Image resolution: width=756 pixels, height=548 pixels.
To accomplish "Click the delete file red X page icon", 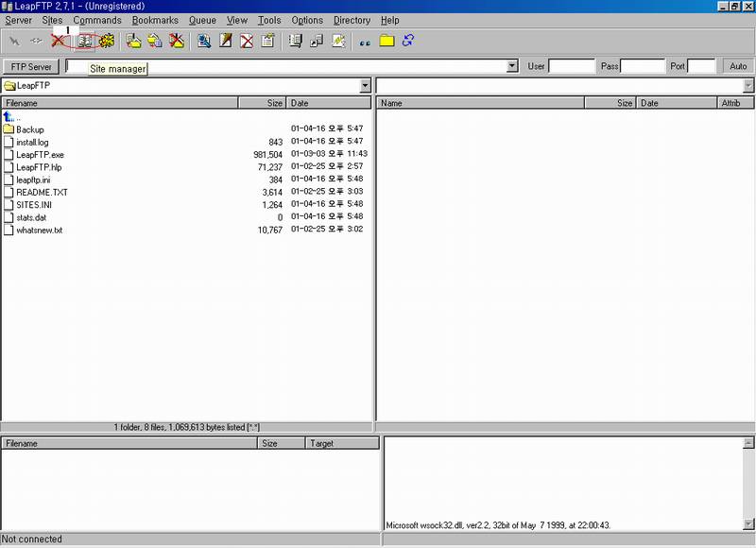I will coord(247,41).
